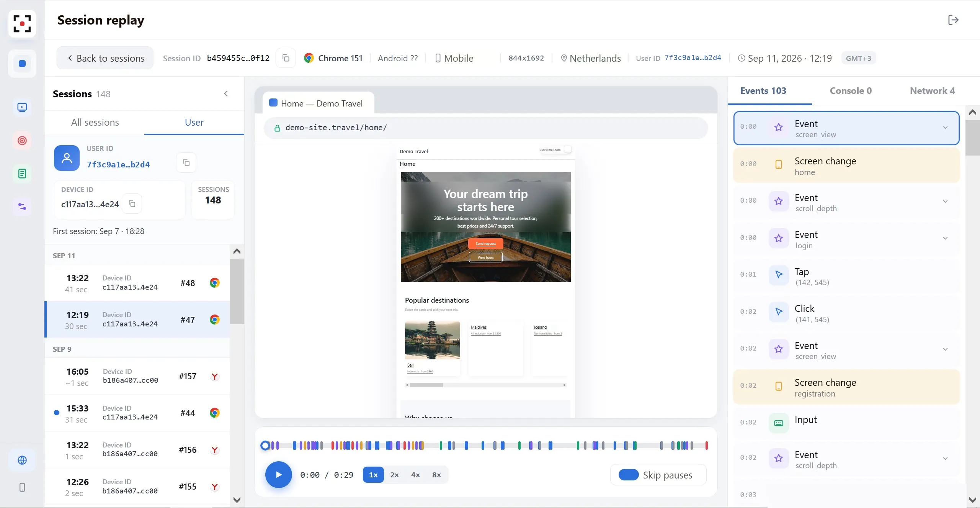Open session #157 at 16:05

(137, 377)
